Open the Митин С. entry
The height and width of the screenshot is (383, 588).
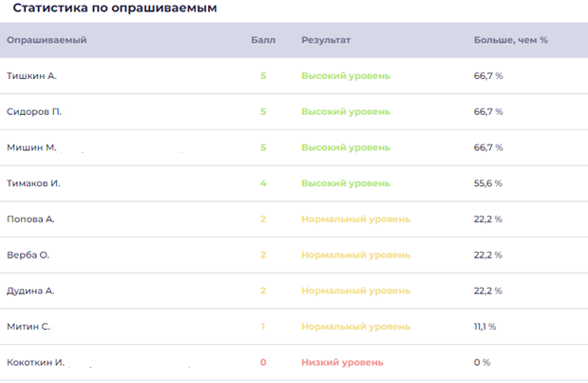pyautogui.click(x=29, y=326)
